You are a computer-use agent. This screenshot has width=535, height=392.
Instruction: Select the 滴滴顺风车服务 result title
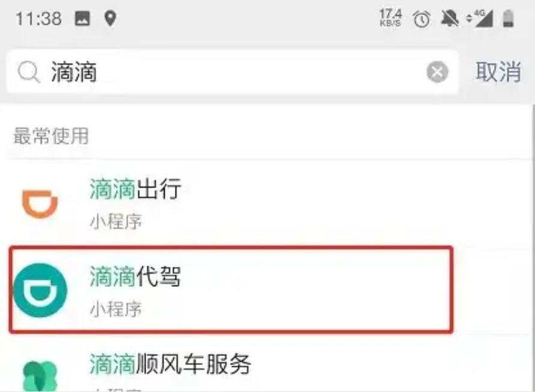click(170, 364)
